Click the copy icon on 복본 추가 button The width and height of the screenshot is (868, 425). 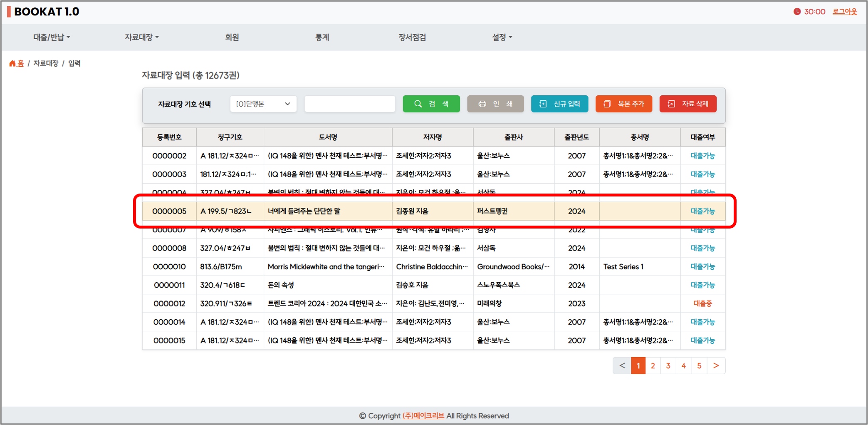607,104
